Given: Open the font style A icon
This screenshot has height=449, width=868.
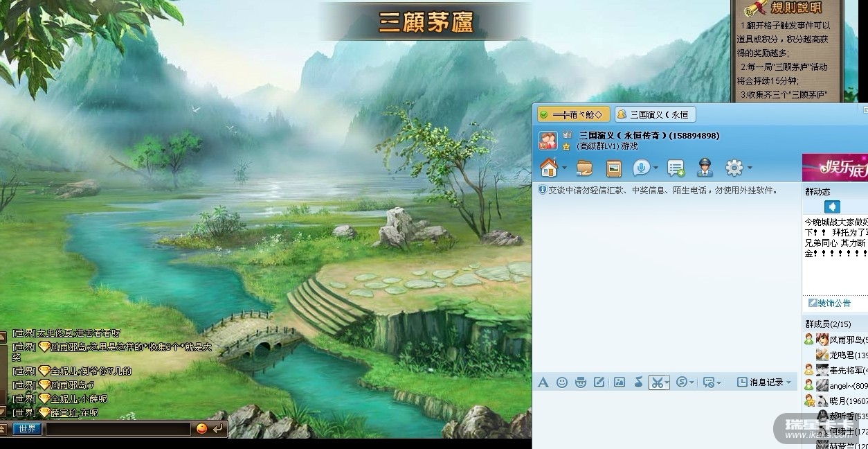Looking at the screenshot, I should pyautogui.click(x=543, y=382).
